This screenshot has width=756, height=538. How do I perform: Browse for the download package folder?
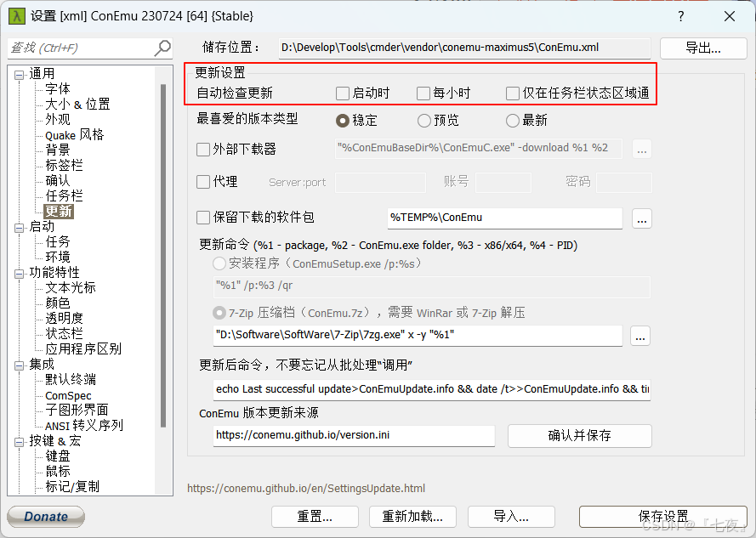tap(642, 218)
